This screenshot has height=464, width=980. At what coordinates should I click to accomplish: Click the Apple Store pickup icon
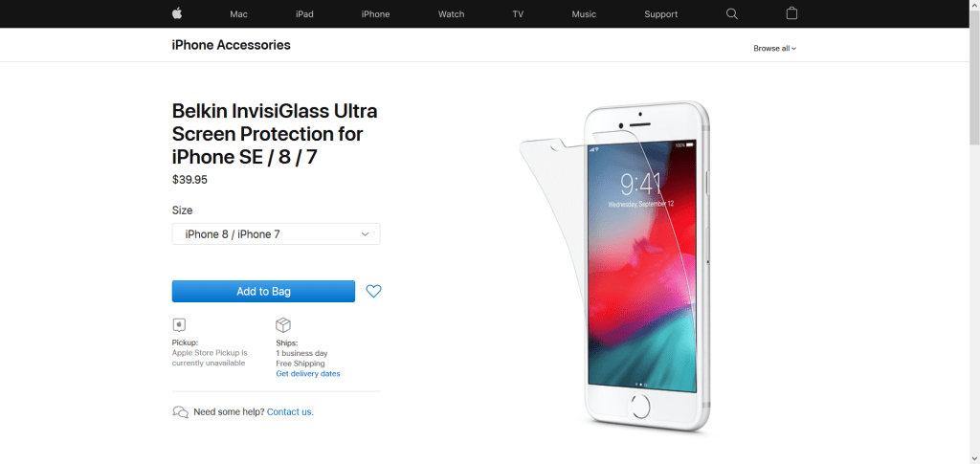pyautogui.click(x=179, y=324)
